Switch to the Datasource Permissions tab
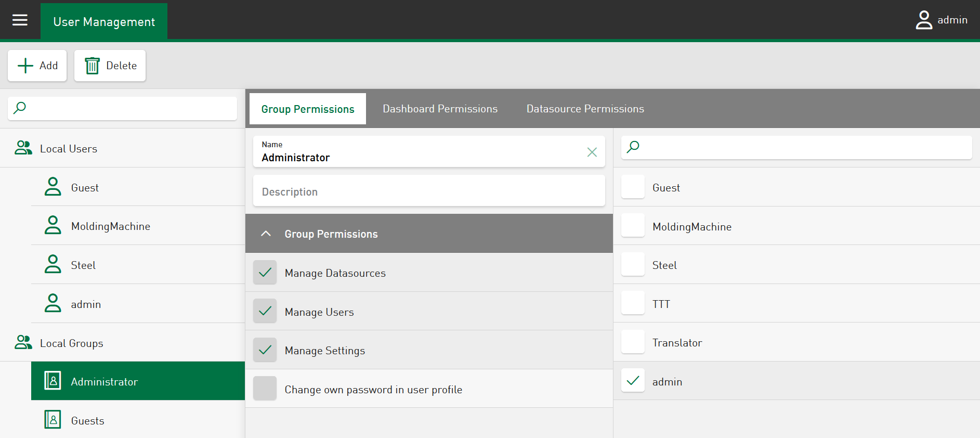 coord(585,109)
